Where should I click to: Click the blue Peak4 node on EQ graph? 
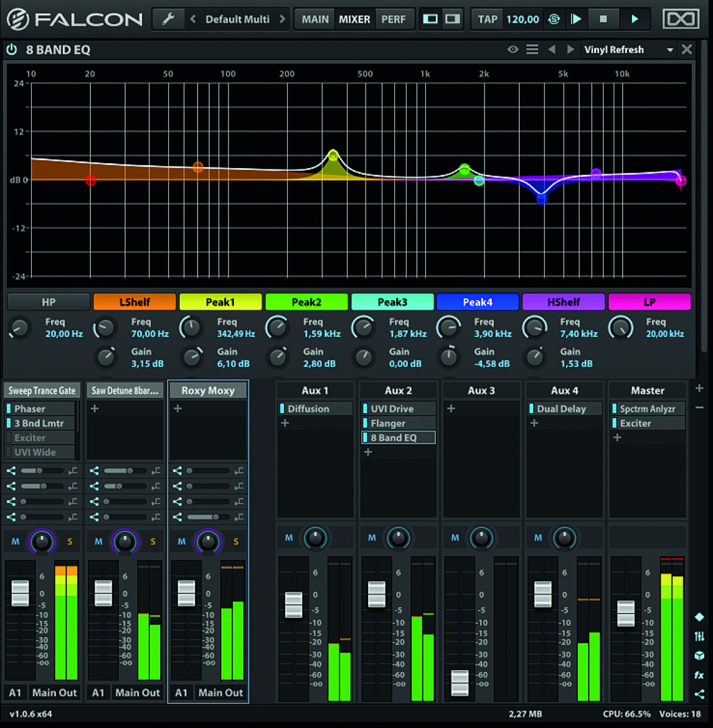(542, 199)
